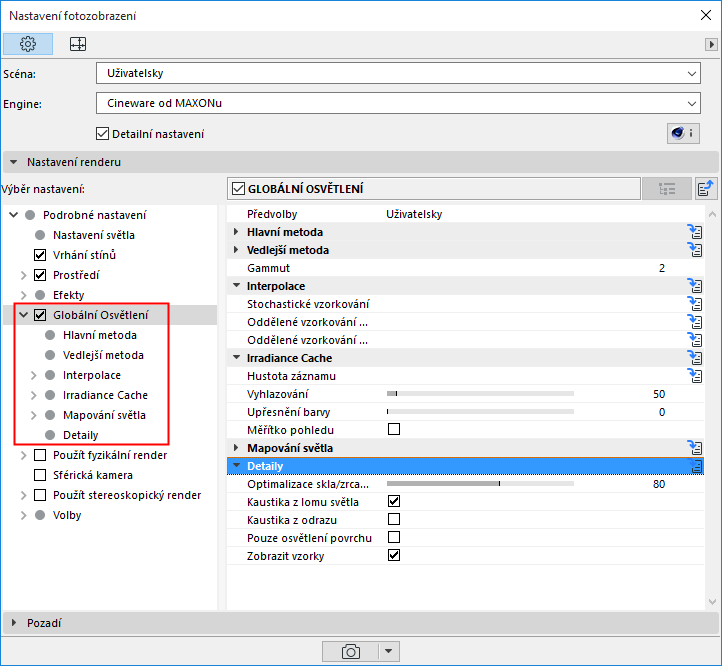The height and width of the screenshot is (666, 722).
Task: Adjust the Vyhlazování slider
Action: [480, 394]
